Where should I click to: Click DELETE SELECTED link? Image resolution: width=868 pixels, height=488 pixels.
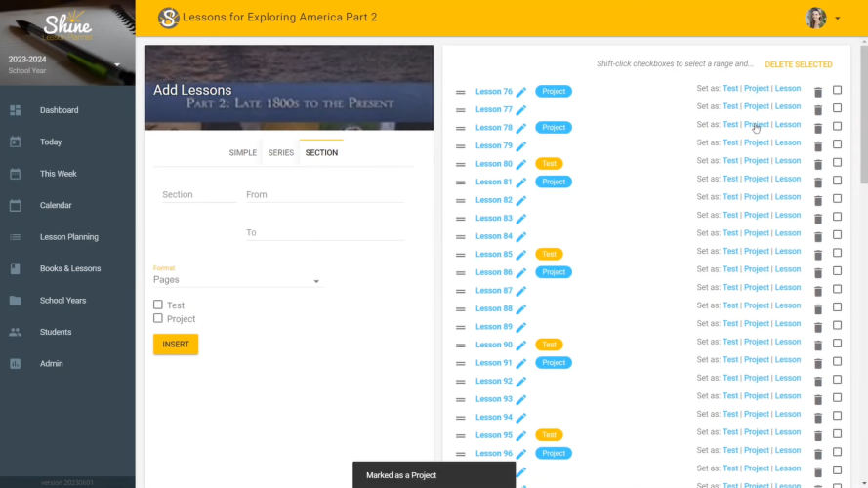point(798,64)
